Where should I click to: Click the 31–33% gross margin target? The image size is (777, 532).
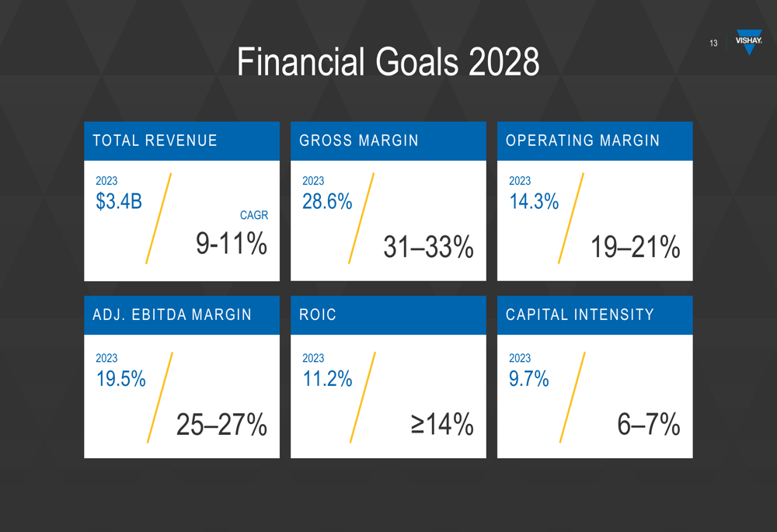pyautogui.click(x=428, y=248)
